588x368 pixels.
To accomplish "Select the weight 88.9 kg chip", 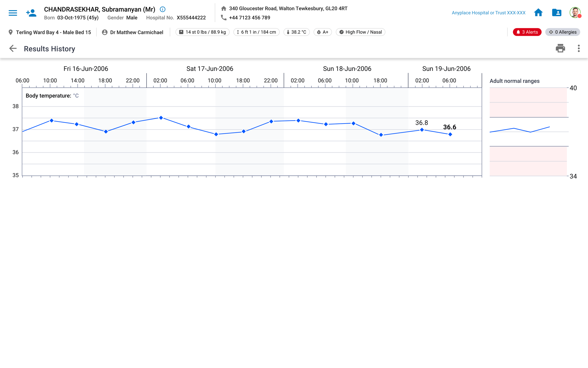I will pos(202,32).
